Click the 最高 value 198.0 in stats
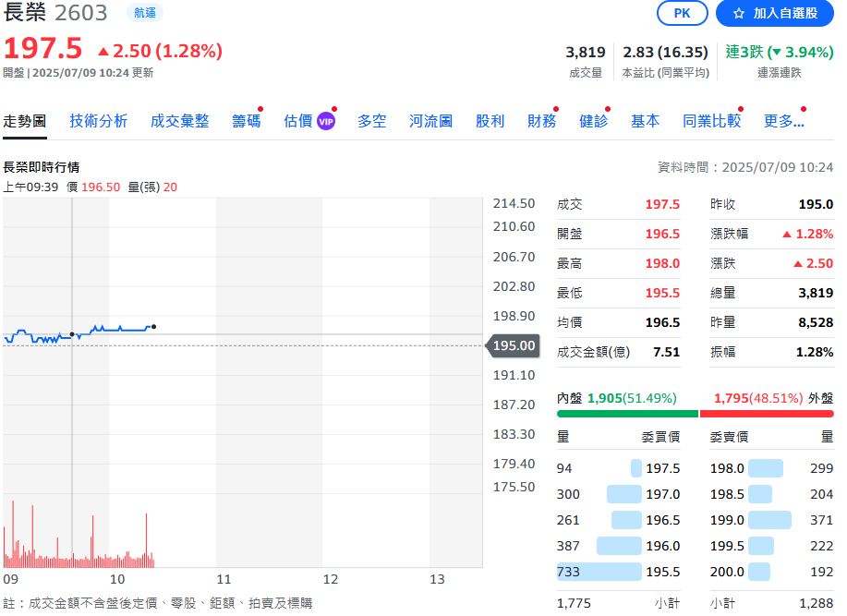Viewport: 847px width, 616px height. (662, 263)
